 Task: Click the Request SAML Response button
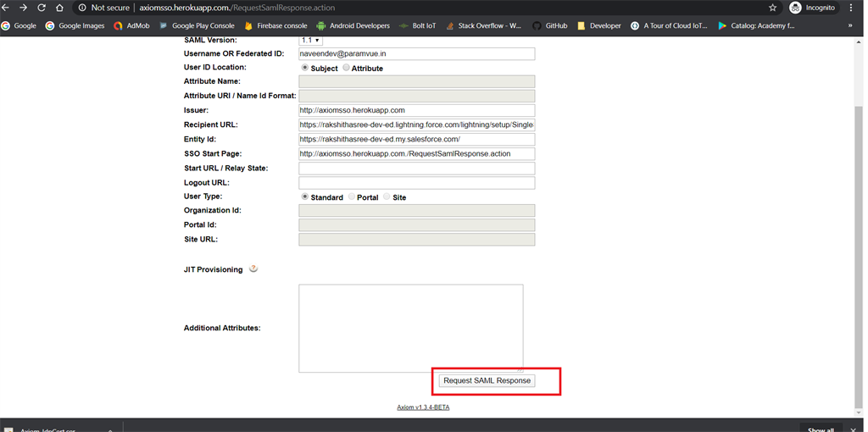tap(487, 380)
